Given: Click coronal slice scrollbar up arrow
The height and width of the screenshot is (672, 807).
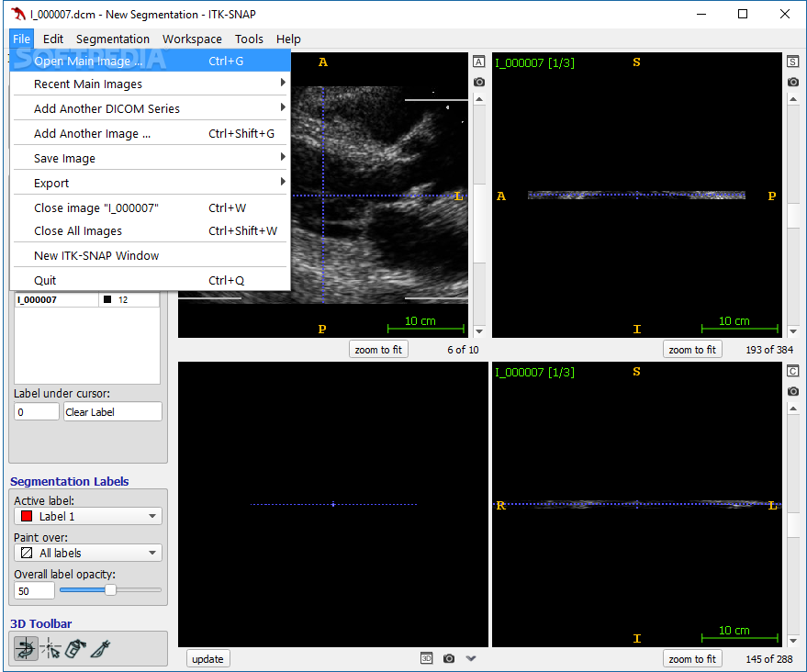Looking at the screenshot, I should tap(793, 409).
